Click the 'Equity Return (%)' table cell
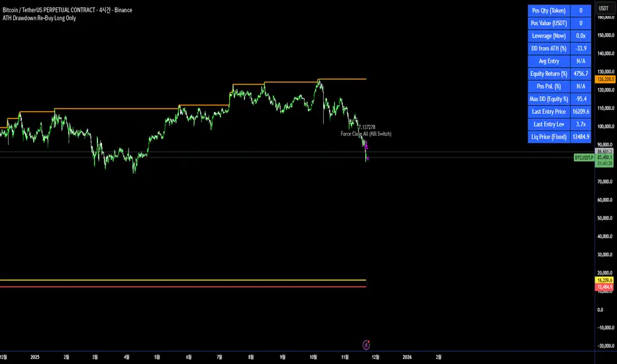The height and width of the screenshot is (364, 617). point(549,73)
